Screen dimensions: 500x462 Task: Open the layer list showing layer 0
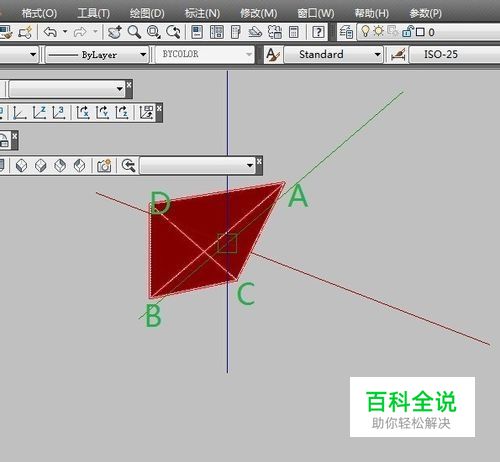pos(428,32)
